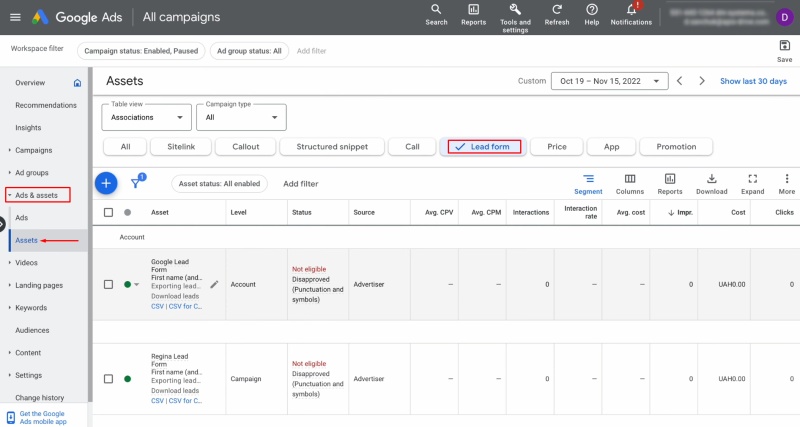Open table Reports icon
Screen dimensions: 800x427
tap(670, 184)
